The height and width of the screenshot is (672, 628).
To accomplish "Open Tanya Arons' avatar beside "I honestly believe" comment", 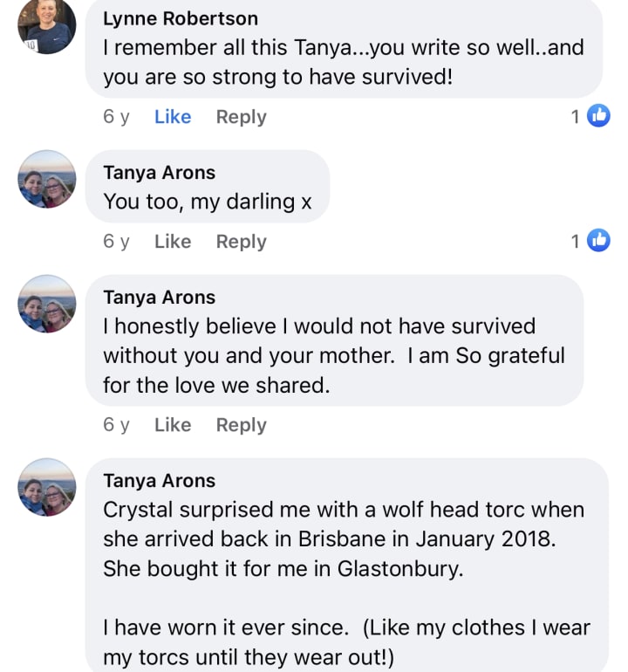I will (x=47, y=304).
